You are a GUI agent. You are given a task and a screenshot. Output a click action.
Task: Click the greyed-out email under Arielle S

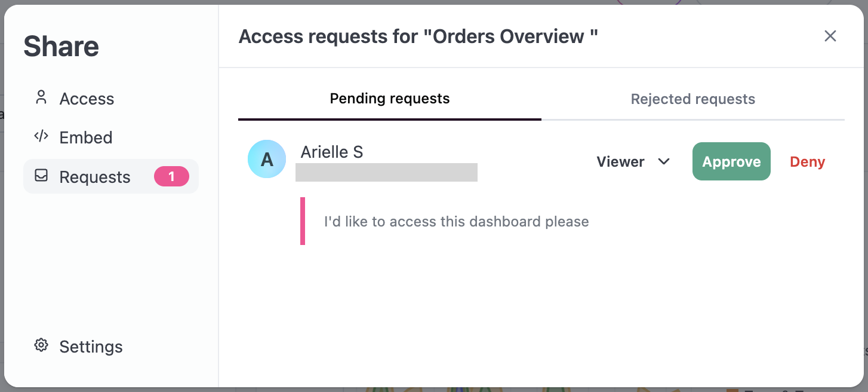point(387,172)
